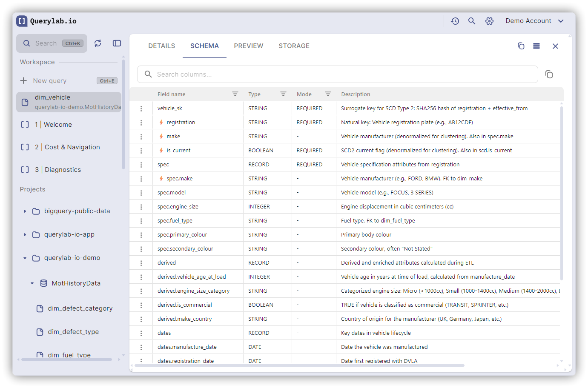
Task: Filter the Field name column
Action: pyautogui.click(x=235, y=94)
